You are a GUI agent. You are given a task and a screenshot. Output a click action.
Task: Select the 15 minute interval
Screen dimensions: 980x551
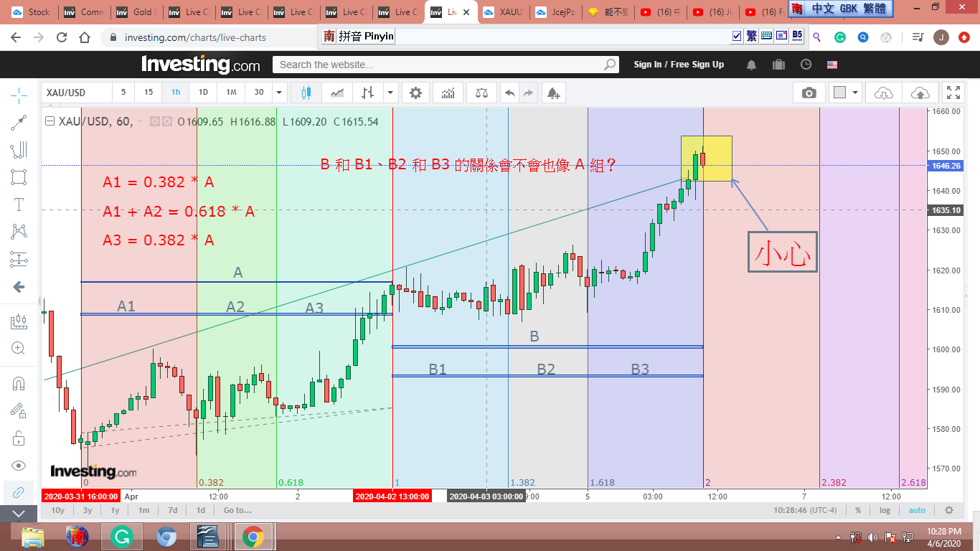149,93
